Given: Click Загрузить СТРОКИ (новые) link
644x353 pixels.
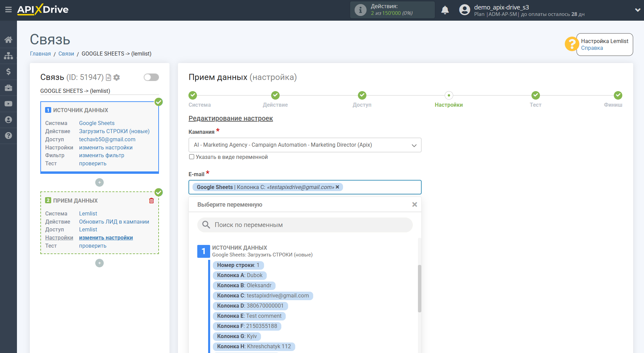Looking at the screenshot, I should coord(114,131).
